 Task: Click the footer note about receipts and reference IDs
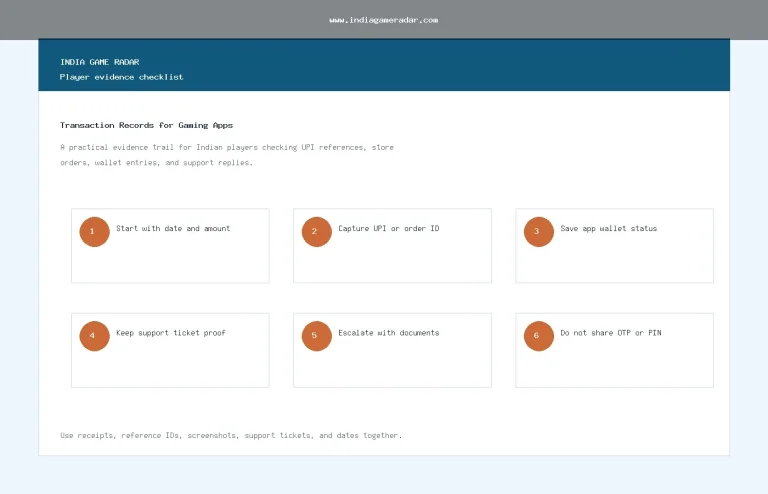(x=231, y=435)
